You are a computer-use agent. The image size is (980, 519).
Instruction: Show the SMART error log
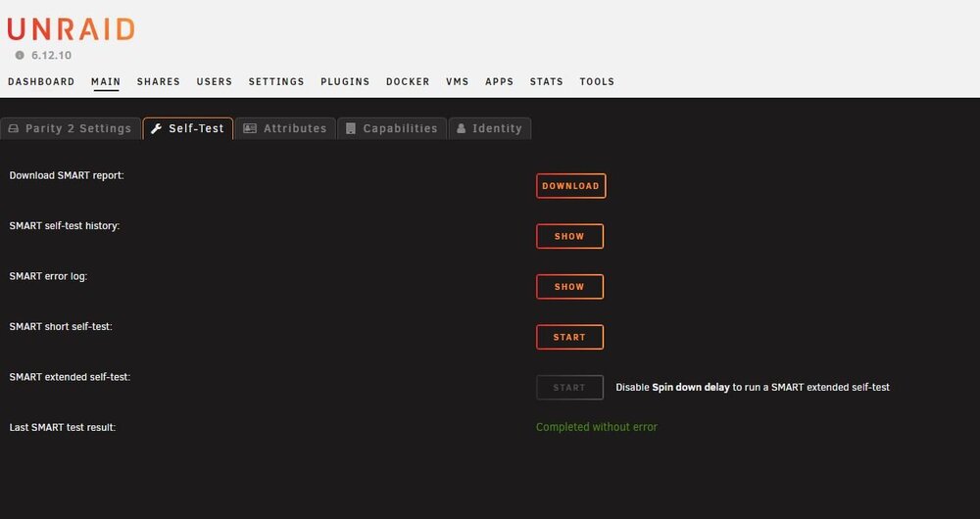[x=569, y=287]
